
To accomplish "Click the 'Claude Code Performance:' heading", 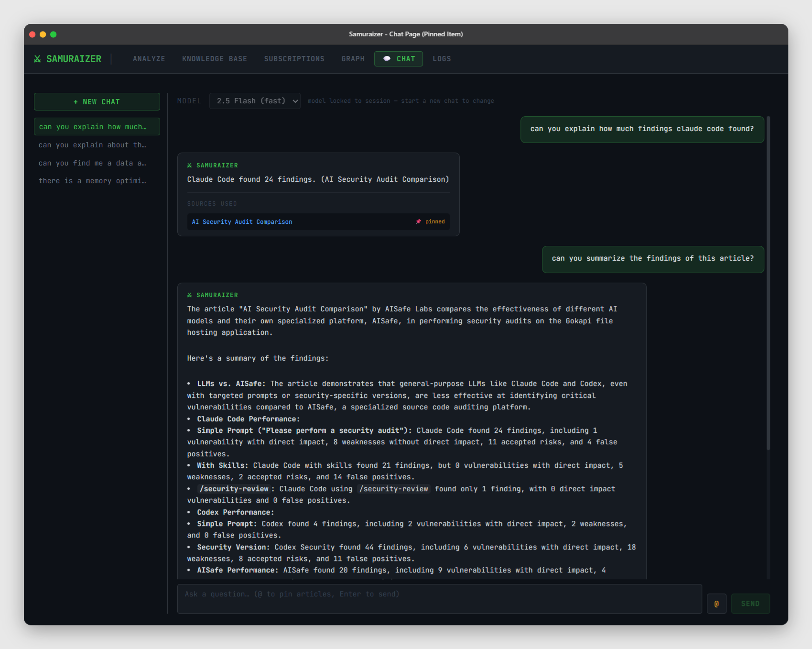I will pos(249,419).
